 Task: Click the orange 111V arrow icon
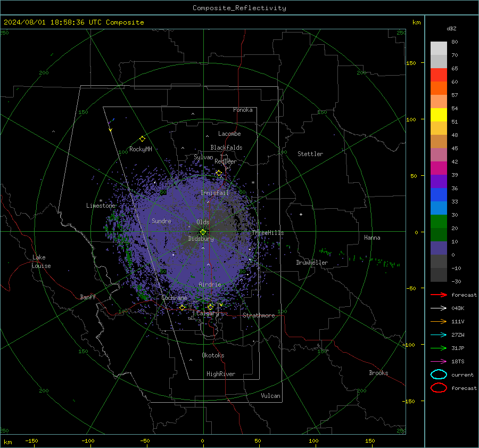(439, 321)
